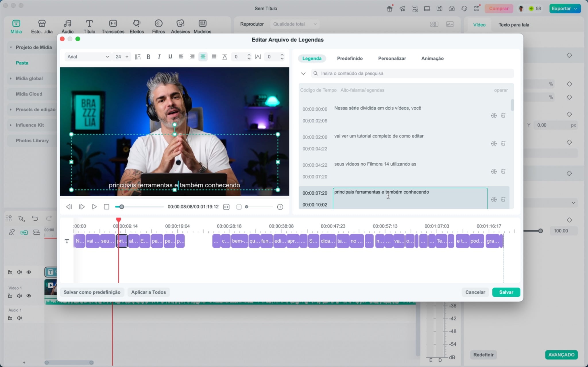Toggle bold formatting in subtitle editor
The width and height of the screenshot is (588, 367).
coord(148,57)
